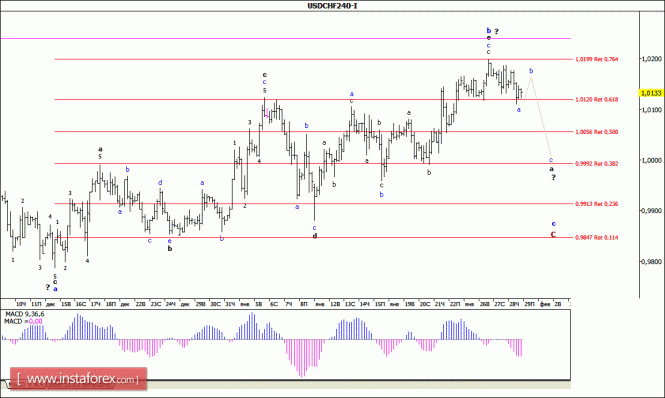This screenshot has width=665, height=398.
Task: Select the 26B date on time axis
Action: [x=485, y=304]
